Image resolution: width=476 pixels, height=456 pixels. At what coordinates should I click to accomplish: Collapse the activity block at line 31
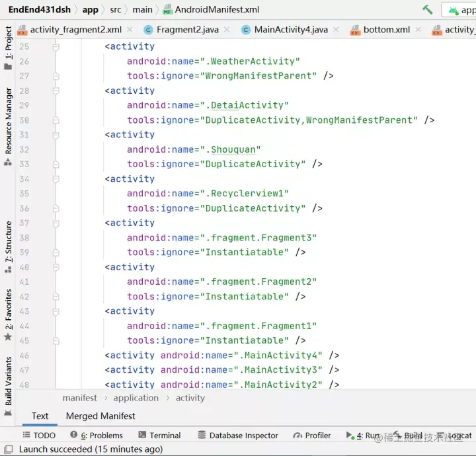coord(56,135)
